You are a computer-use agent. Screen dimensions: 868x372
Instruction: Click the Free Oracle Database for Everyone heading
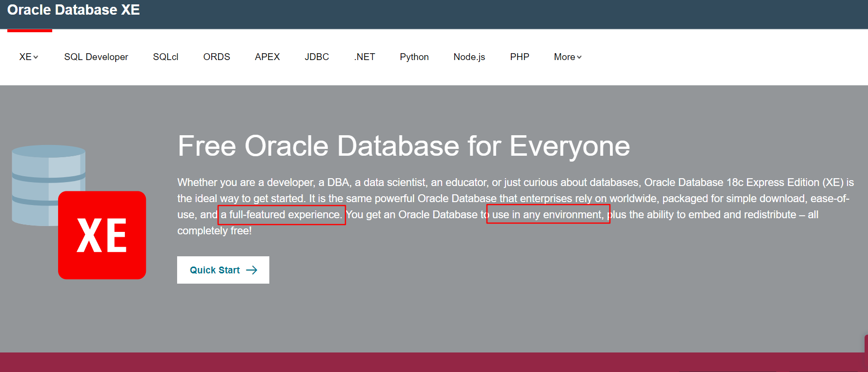point(404,146)
